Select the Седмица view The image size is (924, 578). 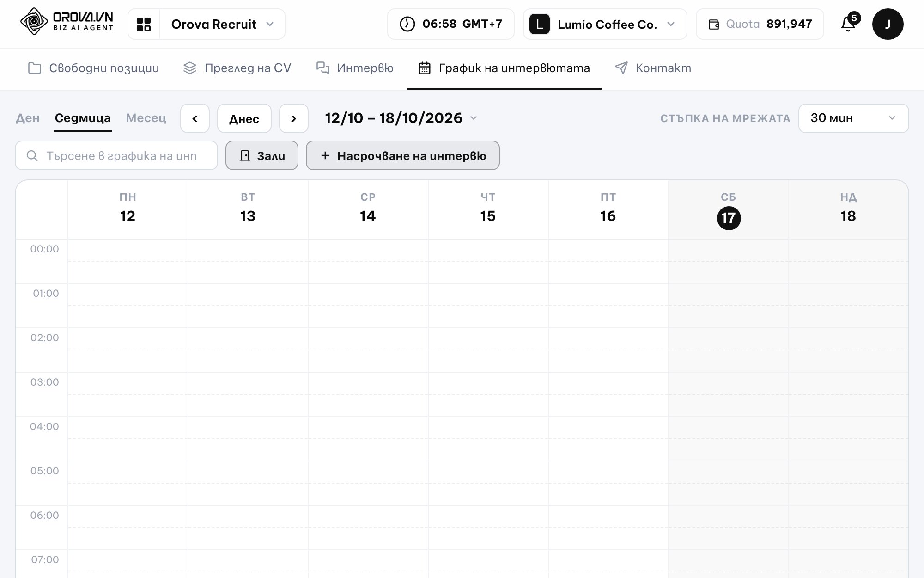click(83, 118)
